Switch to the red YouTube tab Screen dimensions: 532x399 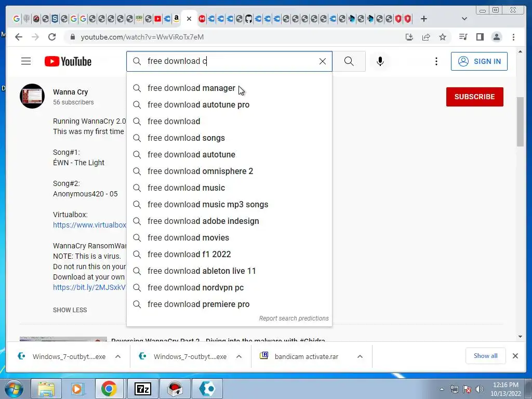coord(157,19)
